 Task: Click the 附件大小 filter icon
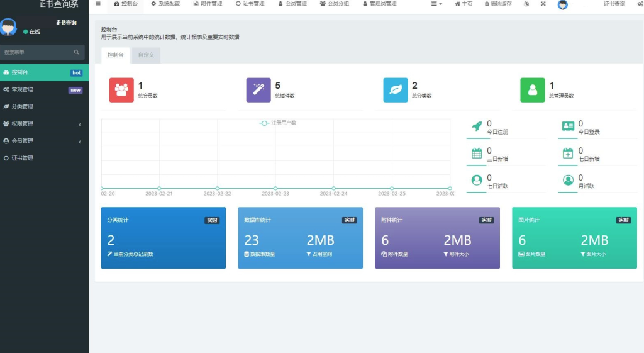pos(446,254)
